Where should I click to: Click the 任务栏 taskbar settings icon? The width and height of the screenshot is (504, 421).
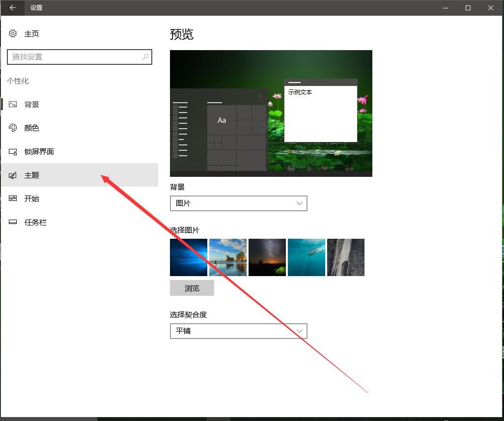tap(12, 222)
